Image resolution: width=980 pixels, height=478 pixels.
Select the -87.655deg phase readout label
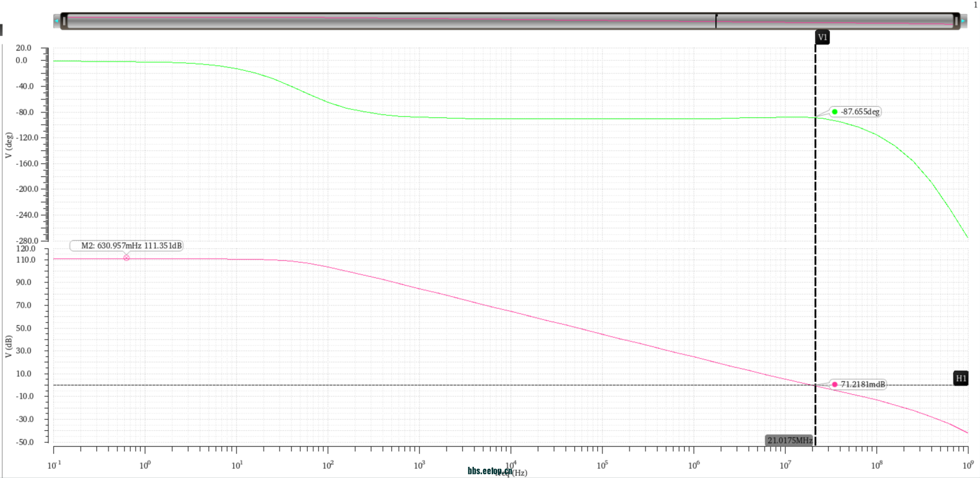pos(855,112)
